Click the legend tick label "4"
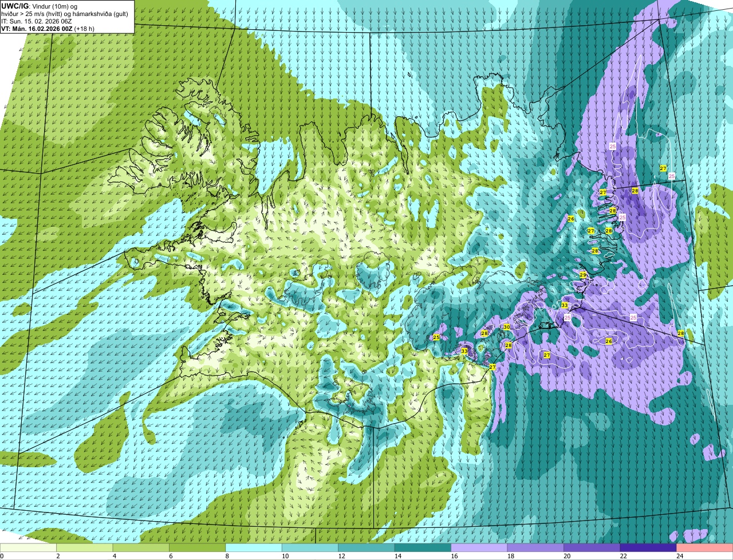The width and height of the screenshot is (733, 560). click(x=114, y=556)
